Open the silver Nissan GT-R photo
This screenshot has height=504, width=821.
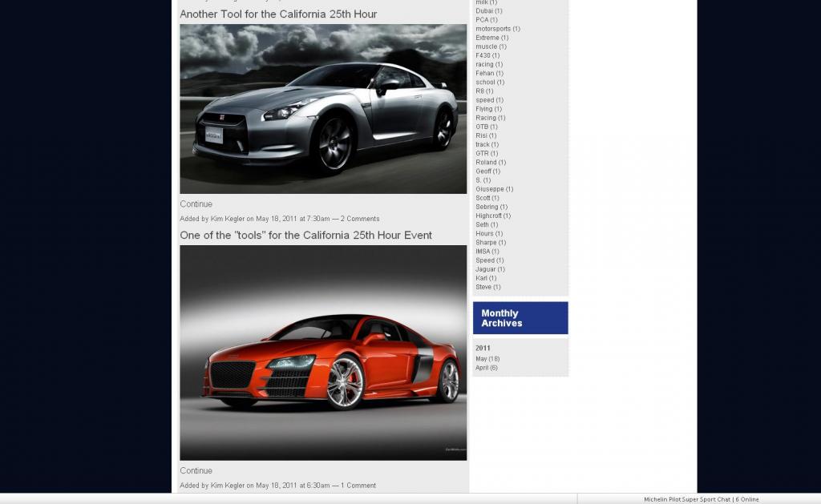coord(323,109)
